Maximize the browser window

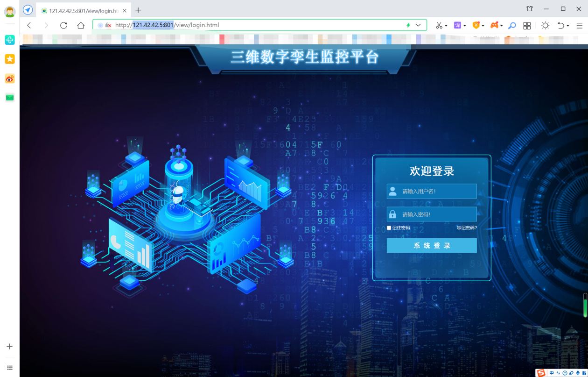(x=563, y=9)
